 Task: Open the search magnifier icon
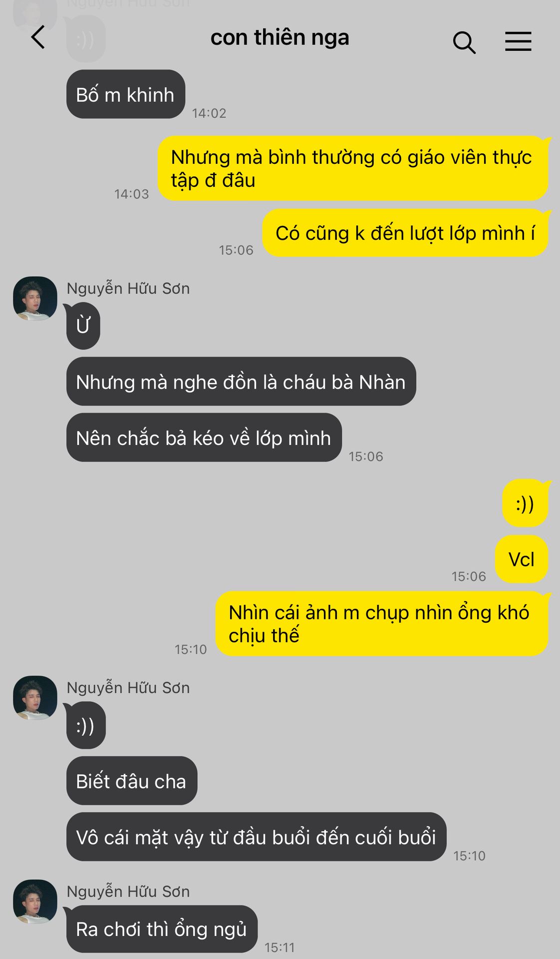(464, 42)
